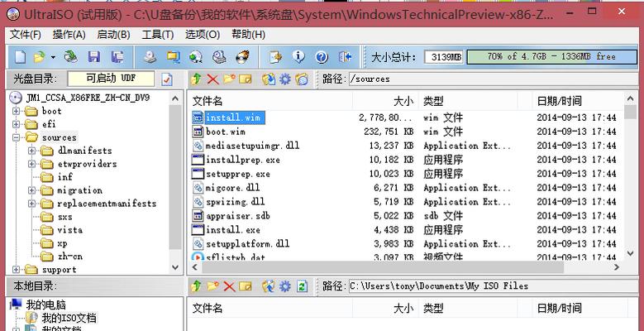Screen dimensions: 644x331
Task: Expand the migration folder node
Action: pyautogui.click(x=32, y=190)
